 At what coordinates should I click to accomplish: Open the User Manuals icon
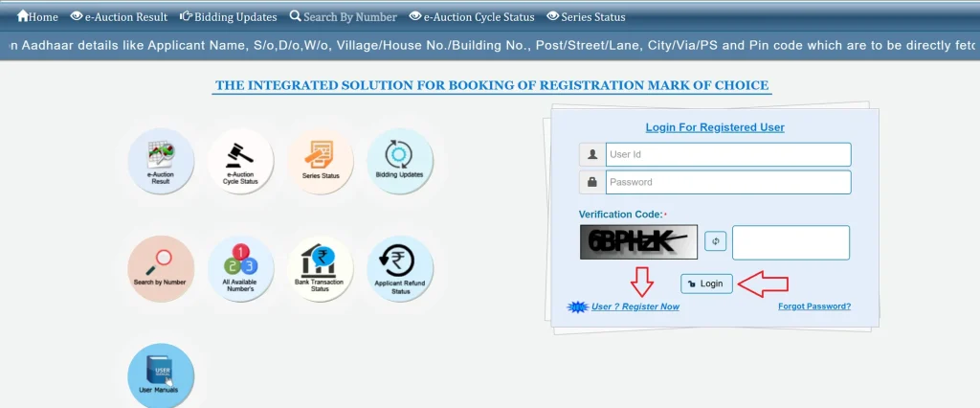161,375
